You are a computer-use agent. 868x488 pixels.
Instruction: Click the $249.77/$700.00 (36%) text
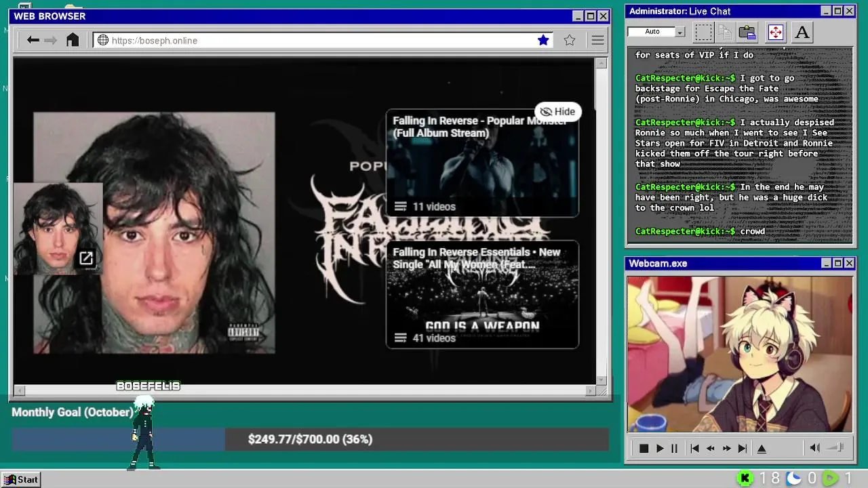pyautogui.click(x=310, y=439)
